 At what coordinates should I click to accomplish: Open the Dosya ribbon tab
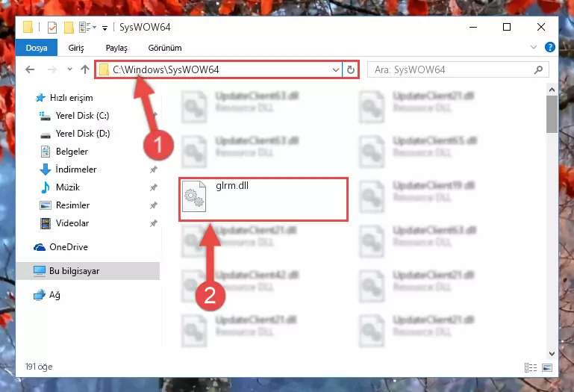coord(37,48)
